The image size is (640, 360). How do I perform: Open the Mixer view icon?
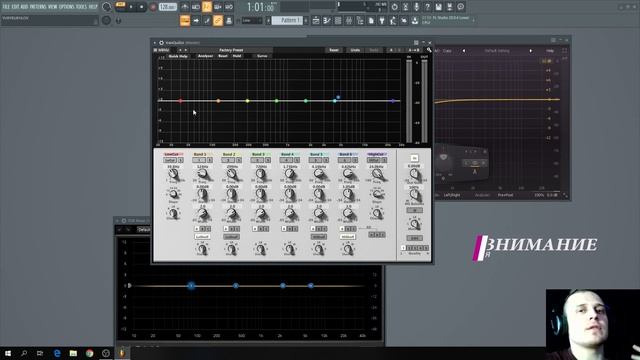point(349,20)
